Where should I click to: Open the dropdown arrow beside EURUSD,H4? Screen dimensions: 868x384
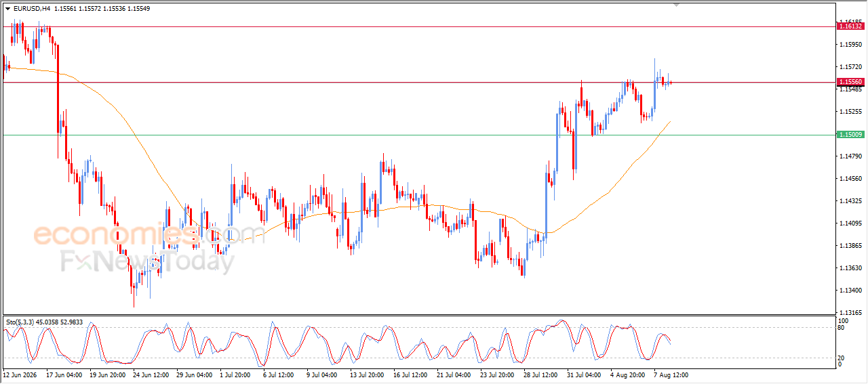pos(8,9)
